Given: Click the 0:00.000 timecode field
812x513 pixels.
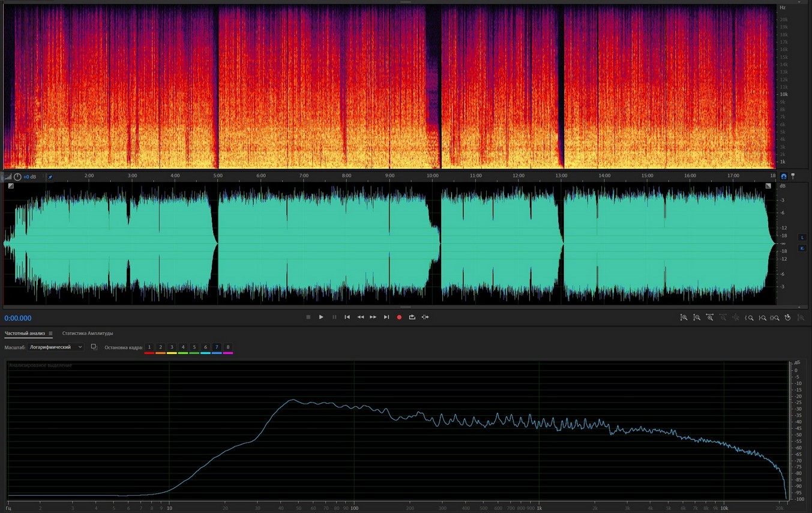Looking at the screenshot, I should coord(18,318).
